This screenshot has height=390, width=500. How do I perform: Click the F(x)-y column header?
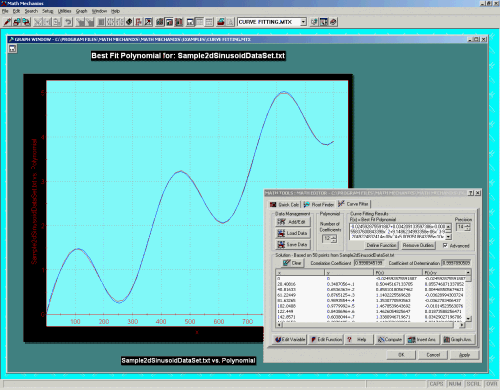tap(444, 272)
